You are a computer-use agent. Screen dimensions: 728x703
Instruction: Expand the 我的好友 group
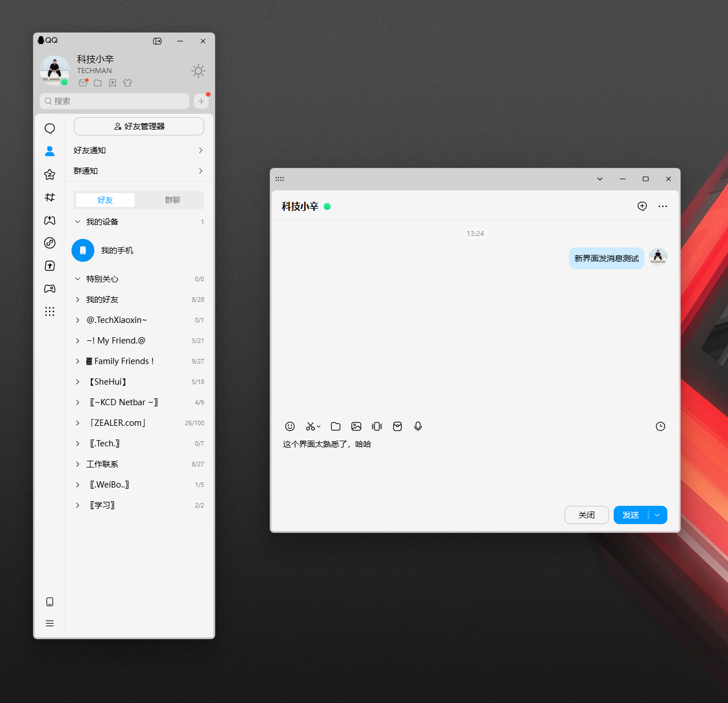78,299
